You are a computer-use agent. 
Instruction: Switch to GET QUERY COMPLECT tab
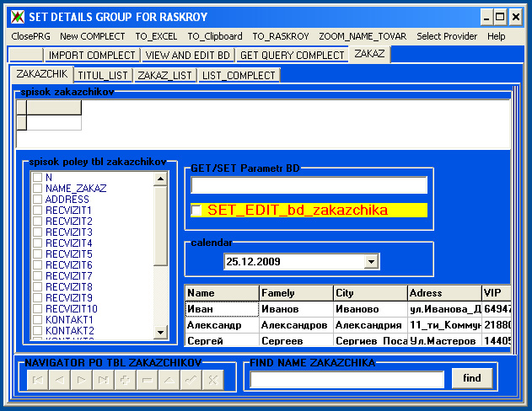pyautogui.click(x=292, y=56)
